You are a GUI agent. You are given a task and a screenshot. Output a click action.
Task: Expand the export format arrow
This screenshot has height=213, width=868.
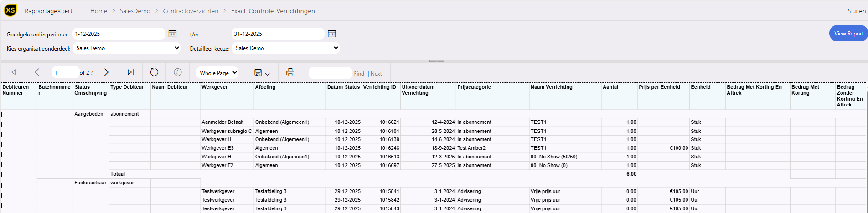268,74
